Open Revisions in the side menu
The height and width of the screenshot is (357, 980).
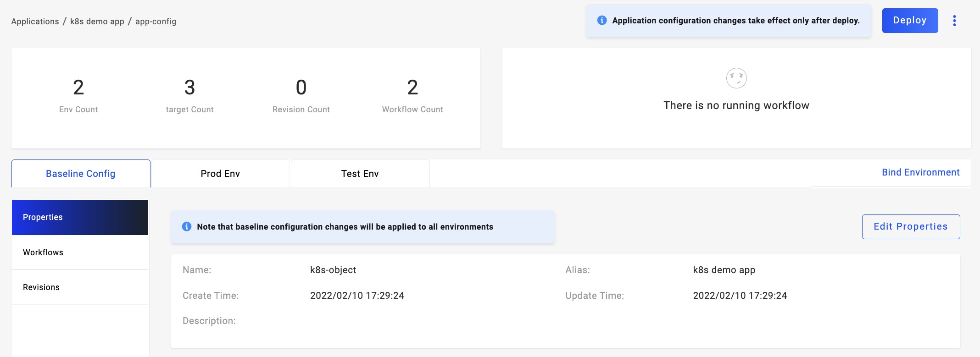(80, 287)
